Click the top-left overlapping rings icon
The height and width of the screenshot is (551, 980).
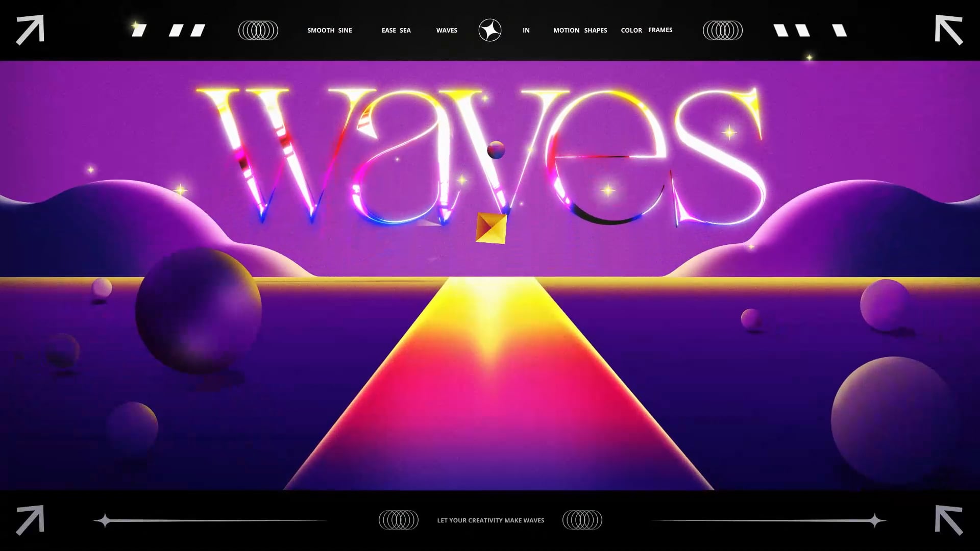pyautogui.click(x=258, y=31)
